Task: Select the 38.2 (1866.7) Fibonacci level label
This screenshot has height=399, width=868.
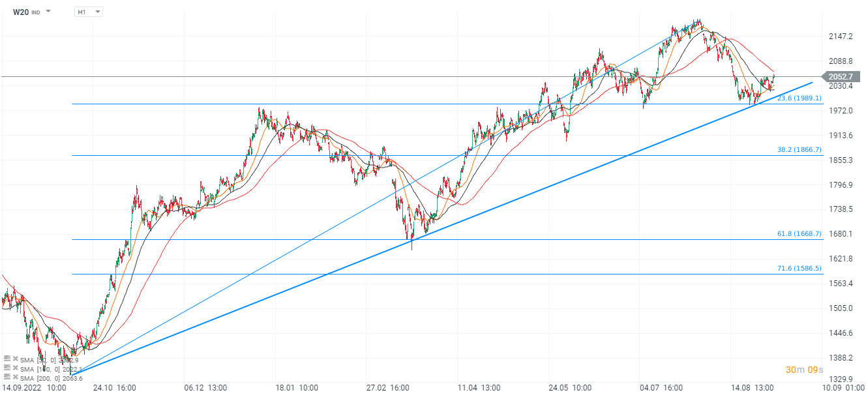Action: tap(799, 149)
